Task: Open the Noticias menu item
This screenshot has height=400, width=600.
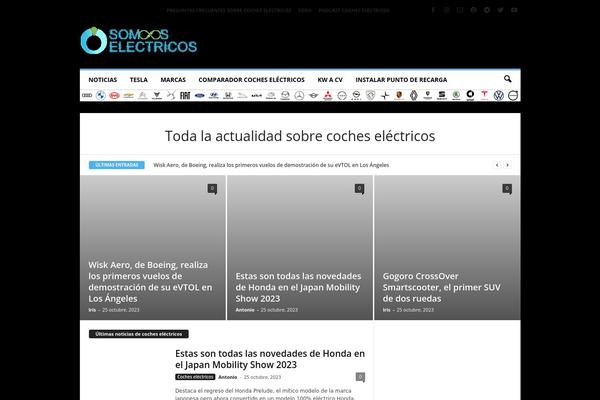Action: pos(103,80)
